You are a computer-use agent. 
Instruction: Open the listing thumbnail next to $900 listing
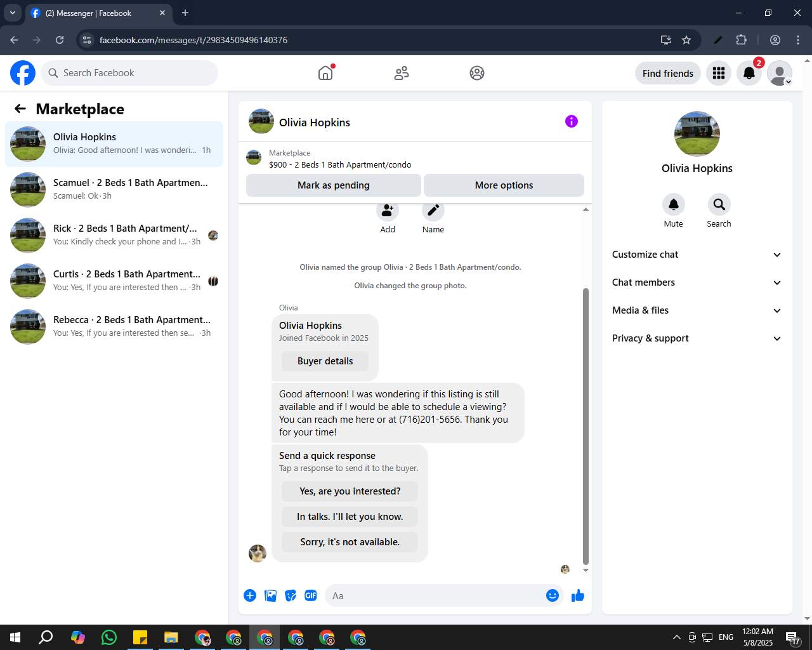254,157
